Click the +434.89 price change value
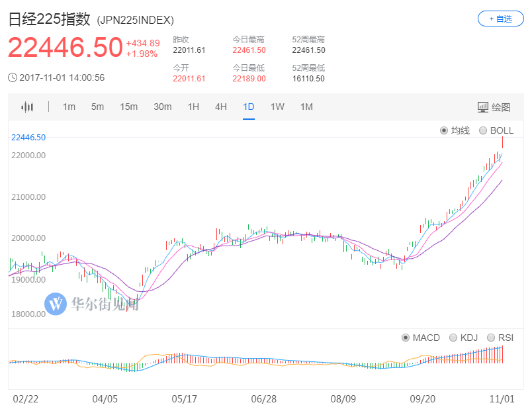The width and height of the screenshot is (532, 413). pos(143,44)
